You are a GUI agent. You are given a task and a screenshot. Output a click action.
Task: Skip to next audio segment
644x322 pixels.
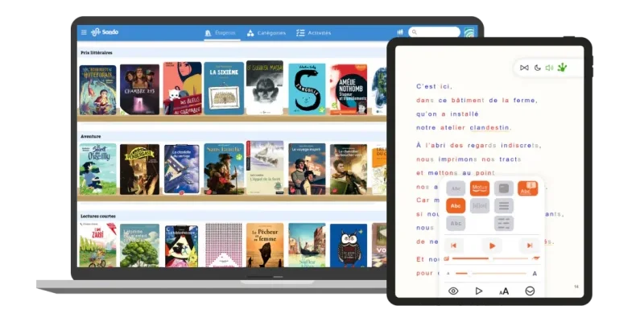(x=529, y=245)
